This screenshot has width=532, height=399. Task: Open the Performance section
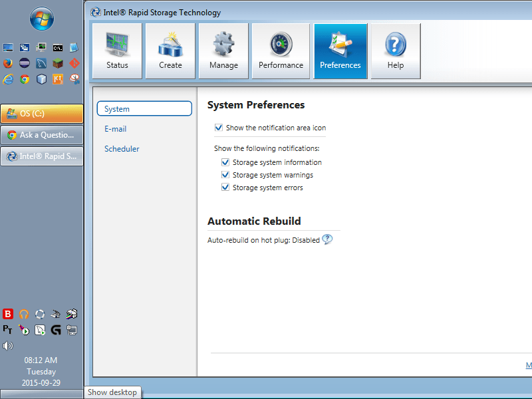click(281, 51)
